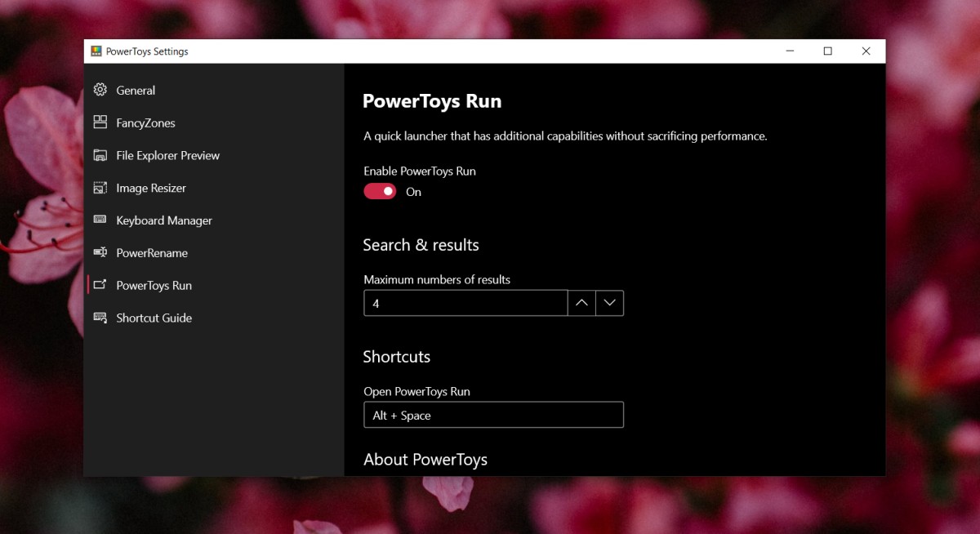Click the Maximum numbers of results field
Viewport: 980px width, 534px height.
[x=465, y=303]
